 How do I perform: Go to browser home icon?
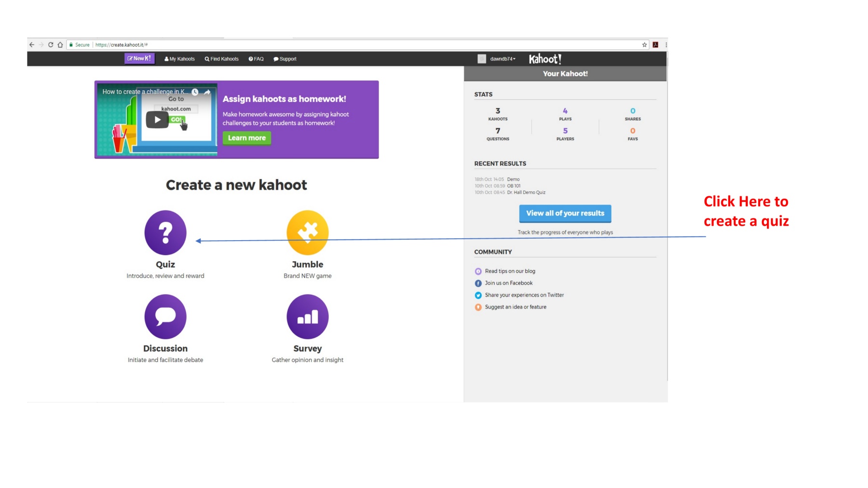click(x=60, y=45)
